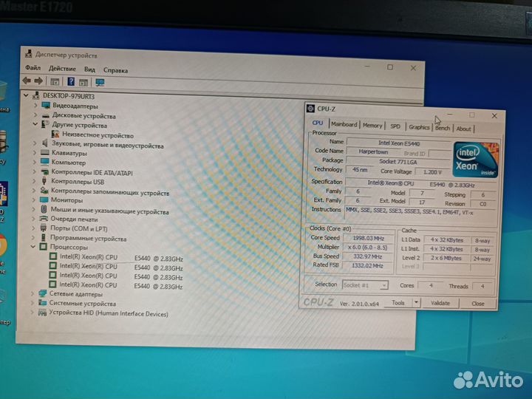Screen dimensions: 532x399
Task: Expand the Клавиатуры category
Action: 34,153
